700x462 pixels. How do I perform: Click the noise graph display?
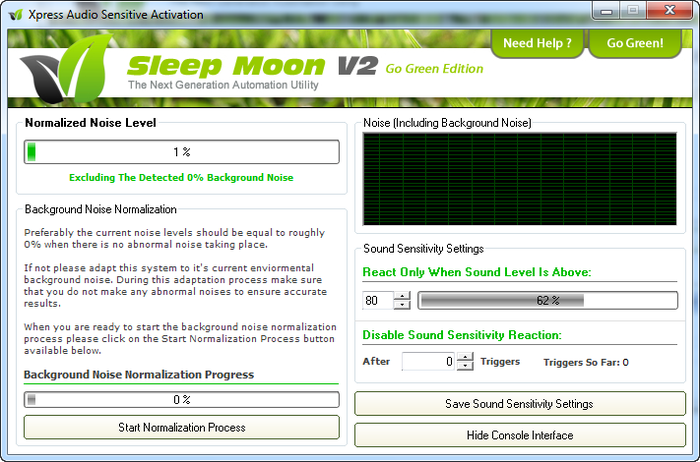[520, 179]
